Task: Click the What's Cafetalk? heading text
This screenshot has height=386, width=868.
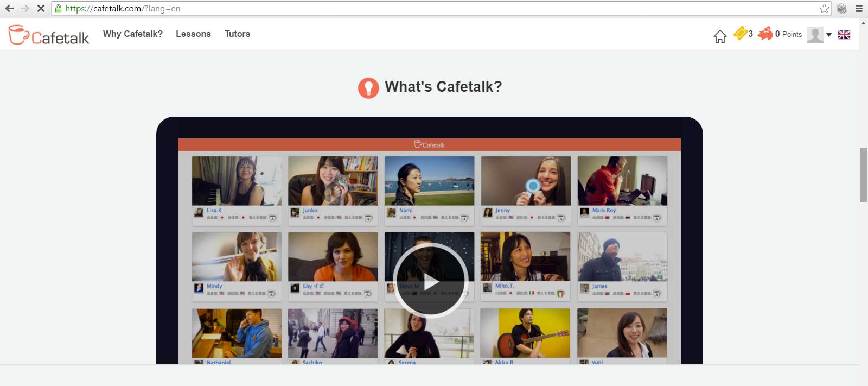Action: point(443,87)
